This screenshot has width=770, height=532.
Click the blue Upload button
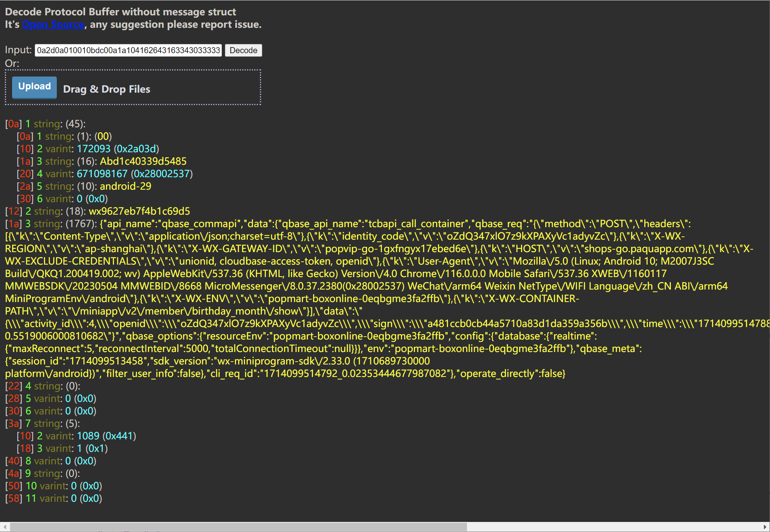pyautogui.click(x=34, y=87)
